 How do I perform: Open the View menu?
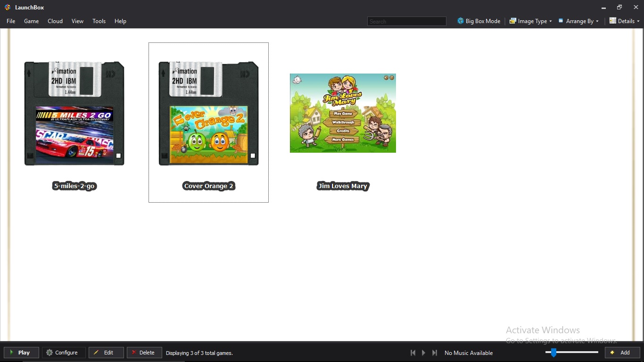click(x=78, y=21)
